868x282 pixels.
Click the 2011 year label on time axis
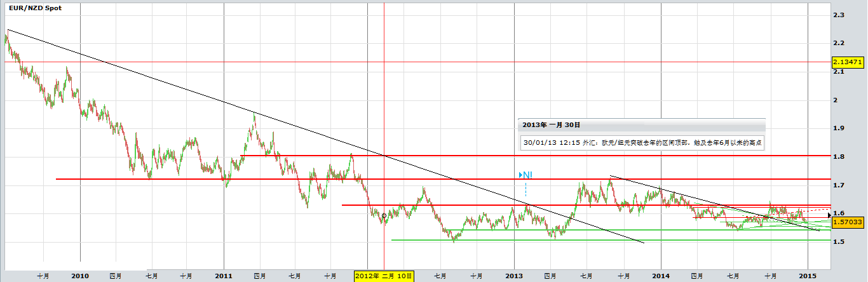[224, 276]
